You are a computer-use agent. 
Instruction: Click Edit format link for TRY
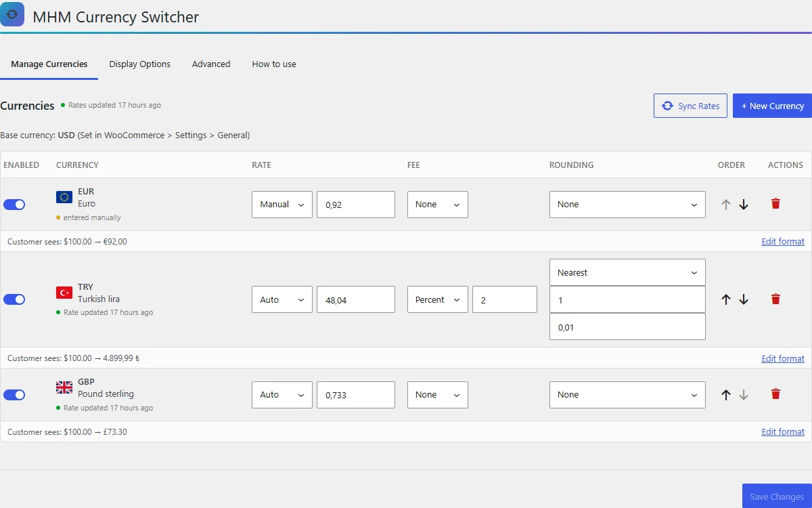[783, 358]
